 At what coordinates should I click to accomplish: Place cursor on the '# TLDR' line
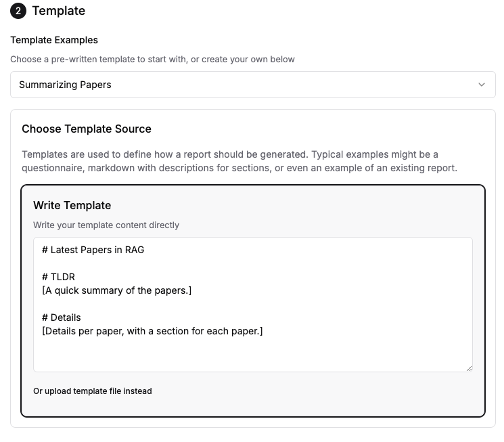tap(58, 277)
